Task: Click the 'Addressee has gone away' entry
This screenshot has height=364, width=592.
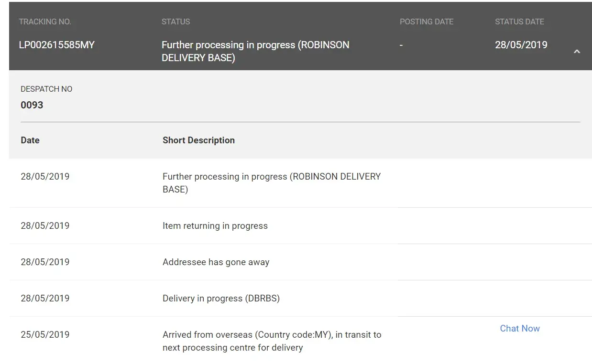Action: [x=216, y=262]
